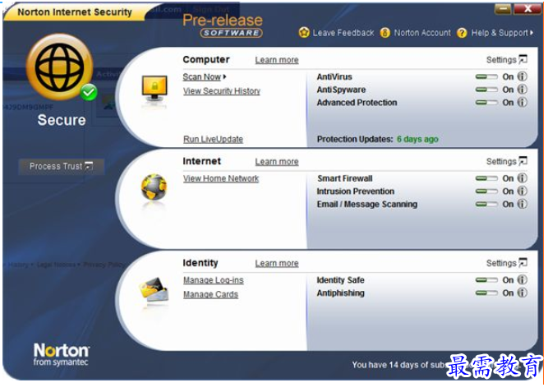
Task: Open info icon for Identity Safe
Action: (523, 280)
